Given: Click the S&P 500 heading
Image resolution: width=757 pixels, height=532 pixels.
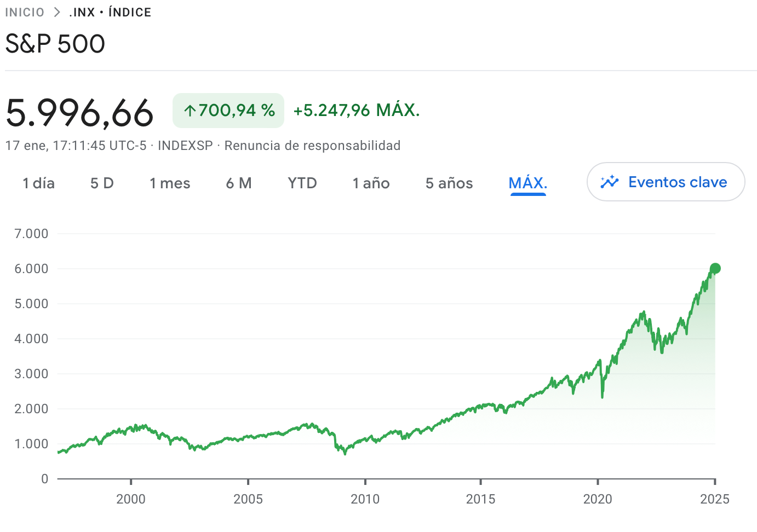Looking at the screenshot, I should tap(55, 44).
